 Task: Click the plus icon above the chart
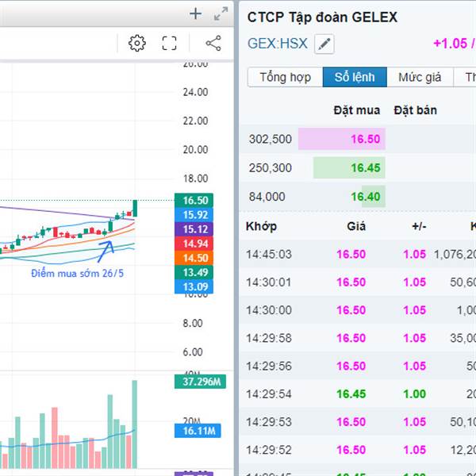click(195, 13)
